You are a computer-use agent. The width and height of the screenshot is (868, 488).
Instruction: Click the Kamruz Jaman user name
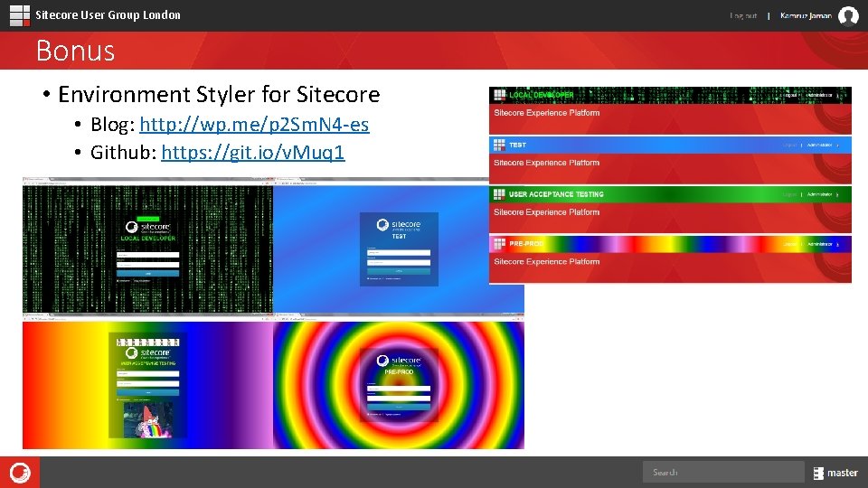pyautogui.click(x=806, y=15)
